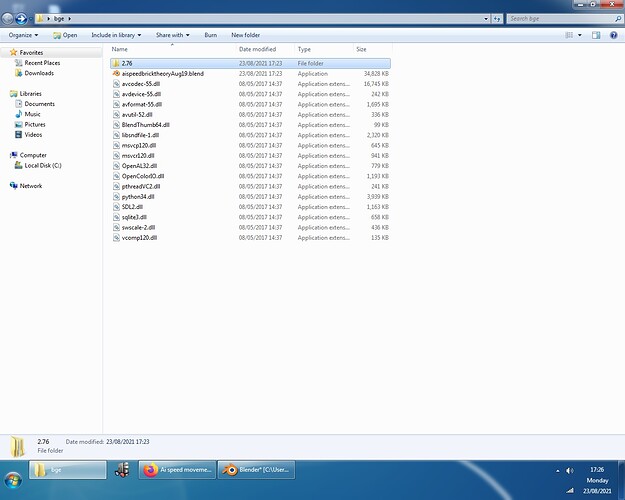
Task: Select the swscale-2.dll file
Action: pyautogui.click(x=250, y=228)
